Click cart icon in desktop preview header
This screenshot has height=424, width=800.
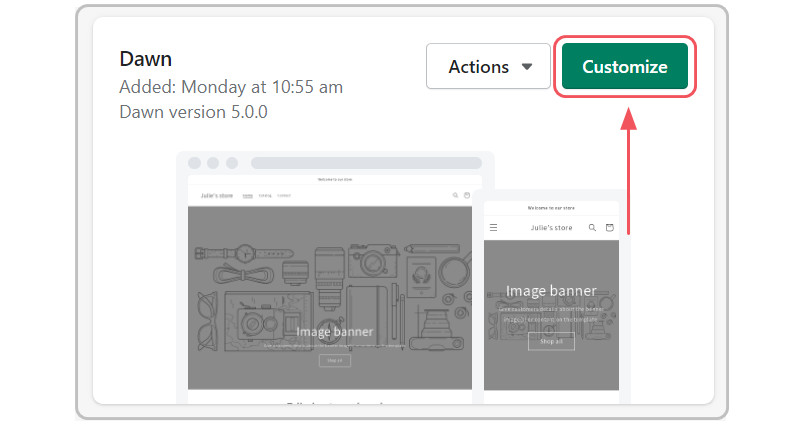[x=466, y=195]
